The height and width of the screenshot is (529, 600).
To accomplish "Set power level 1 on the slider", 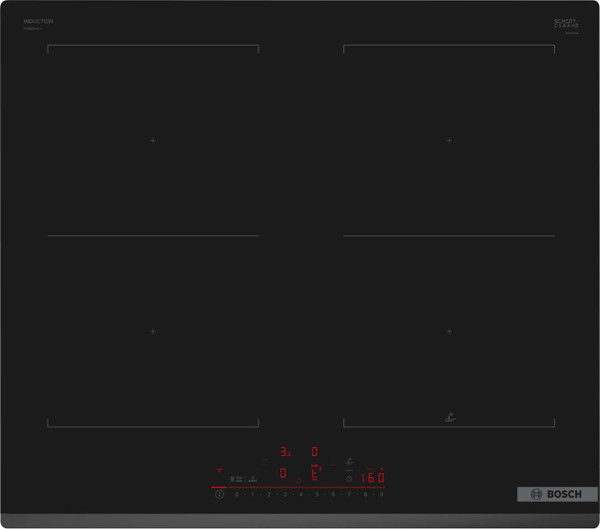I will [x=252, y=494].
